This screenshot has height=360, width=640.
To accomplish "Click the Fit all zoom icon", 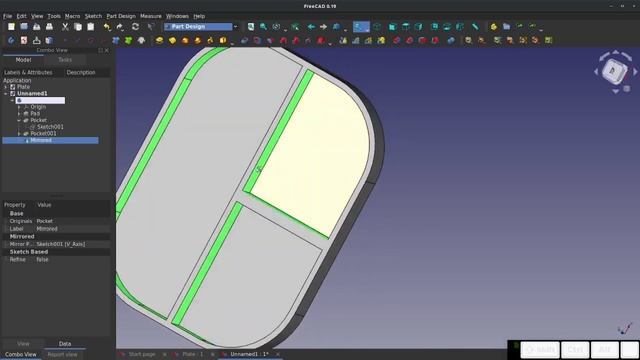I will (251, 27).
